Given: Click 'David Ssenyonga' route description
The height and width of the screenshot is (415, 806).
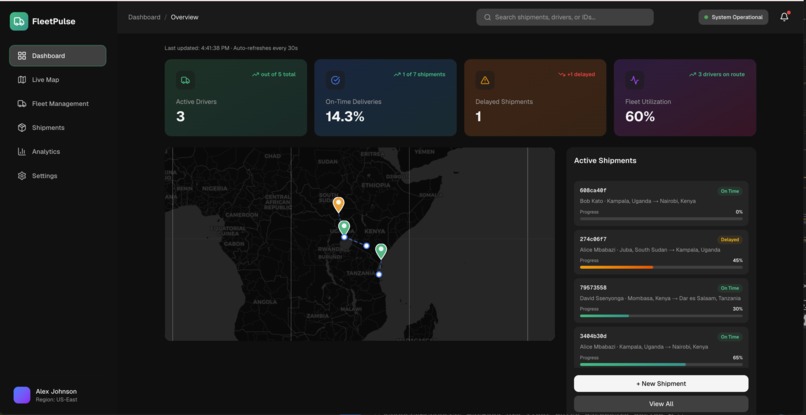Looking at the screenshot, I should (660, 298).
